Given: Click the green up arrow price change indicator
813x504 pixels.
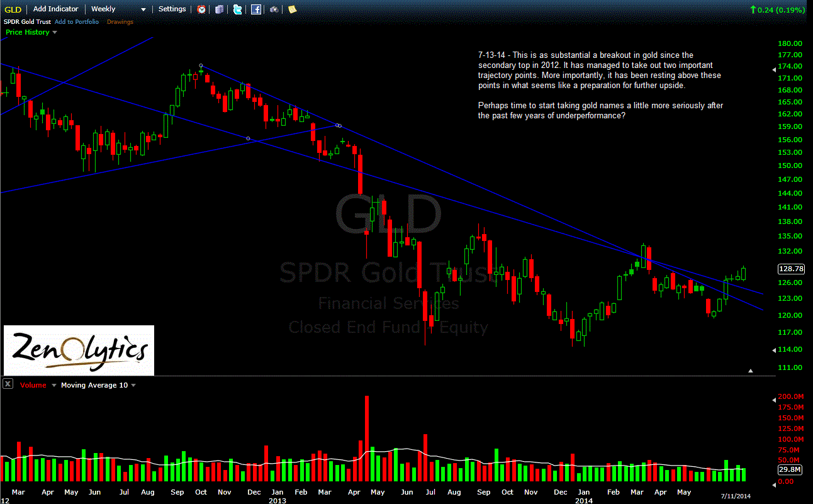Looking at the screenshot, I should pyautogui.click(x=753, y=9).
